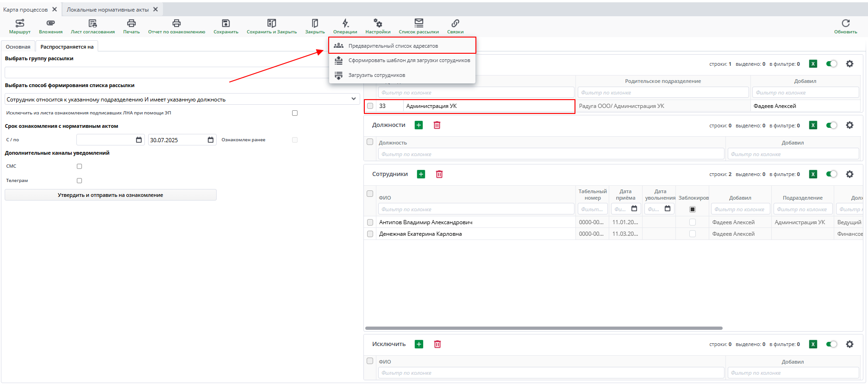Close the Локальные нормативные акты tab
The image size is (868, 384).
[156, 9]
